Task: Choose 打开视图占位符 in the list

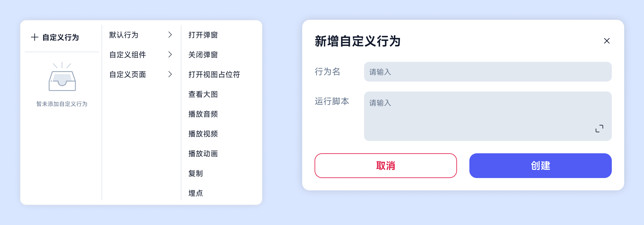Action: [214, 74]
